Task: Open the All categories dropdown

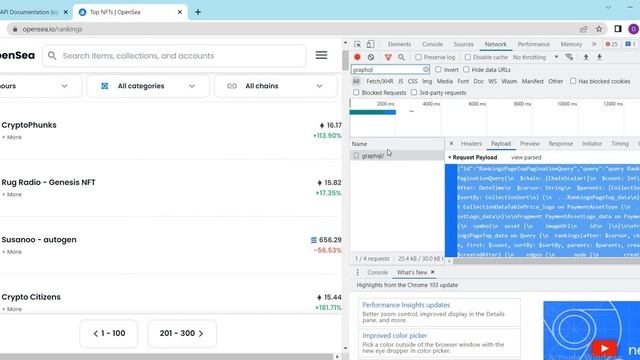Action: (148, 86)
